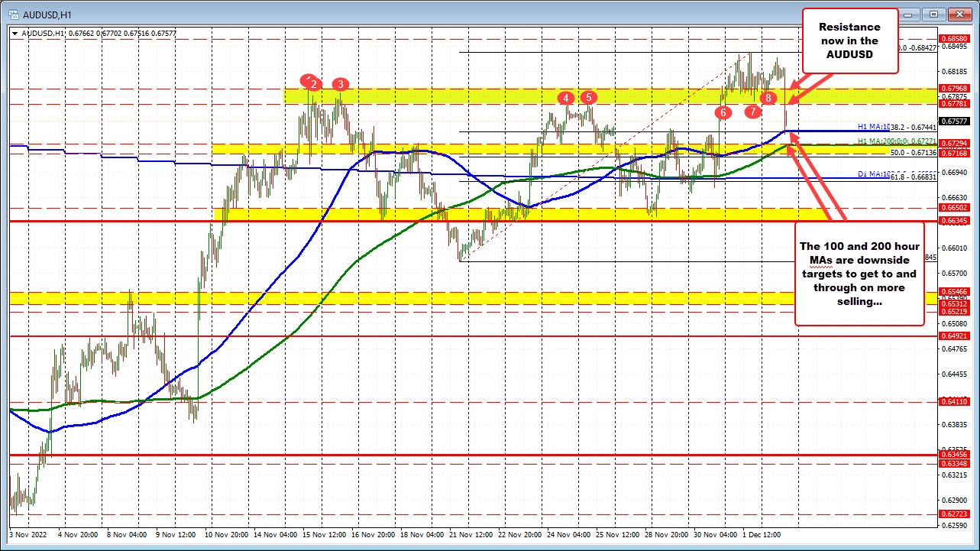Image resolution: width=980 pixels, height=551 pixels.
Task: Click the price axis tick 0.68185
Action: [x=955, y=71]
